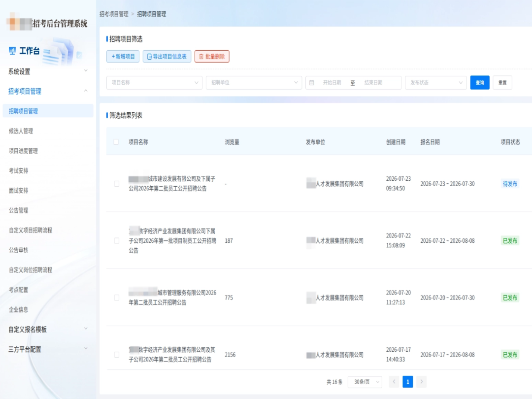Open 招聘项目管理 in the sidebar
This screenshot has width=532, height=399.
pyautogui.click(x=48, y=111)
